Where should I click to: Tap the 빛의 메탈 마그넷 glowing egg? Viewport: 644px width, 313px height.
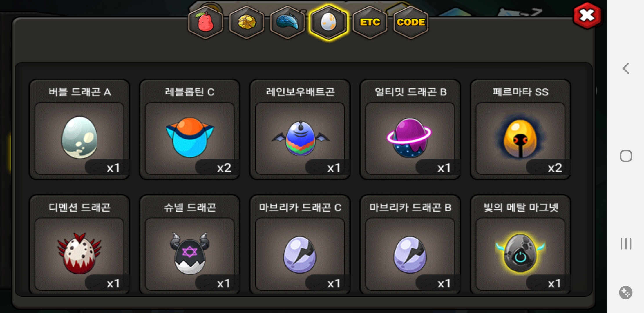(520, 244)
